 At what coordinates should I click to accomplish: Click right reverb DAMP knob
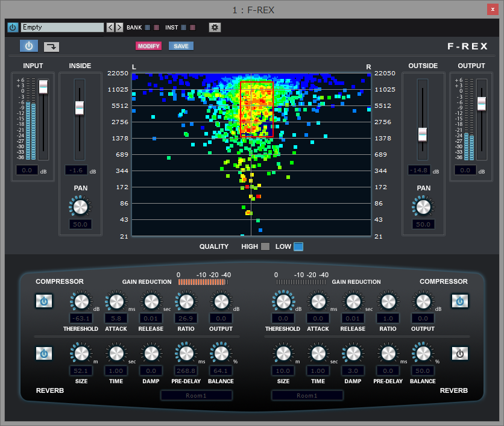point(353,354)
